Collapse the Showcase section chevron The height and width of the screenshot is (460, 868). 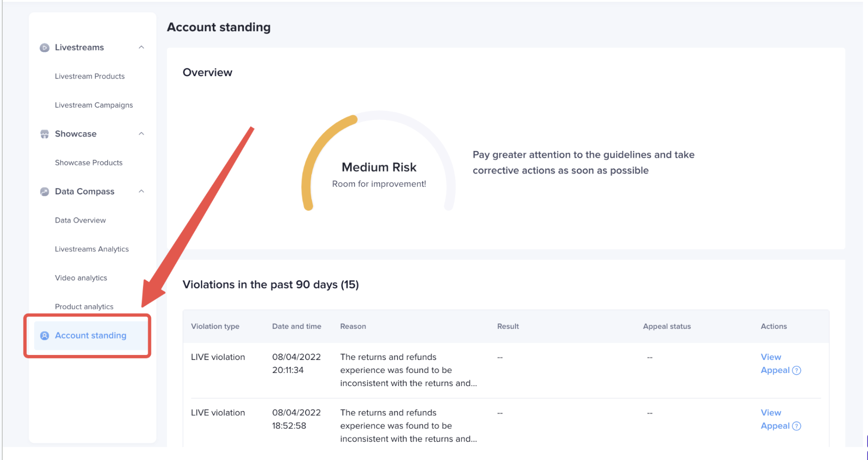click(141, 134)
